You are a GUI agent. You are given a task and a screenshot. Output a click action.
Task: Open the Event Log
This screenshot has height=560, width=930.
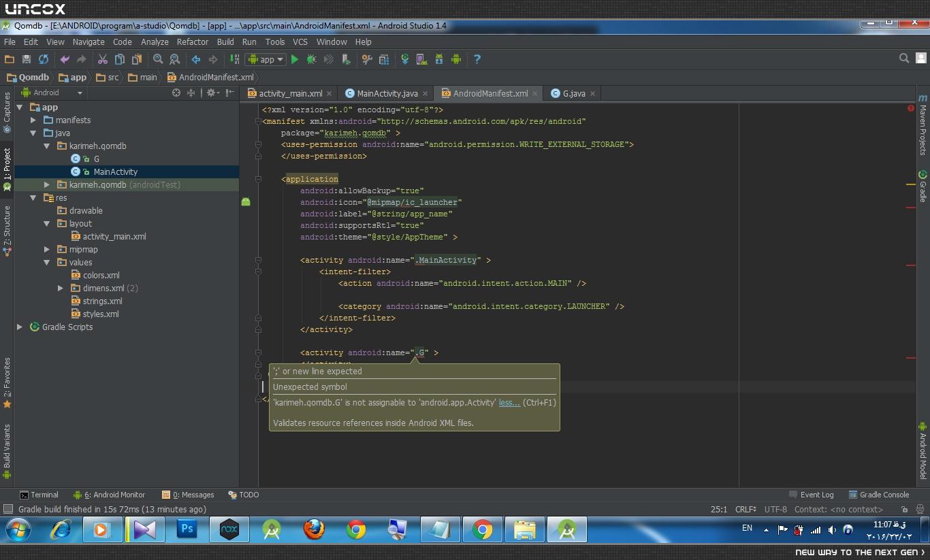(x=811, y=495)
